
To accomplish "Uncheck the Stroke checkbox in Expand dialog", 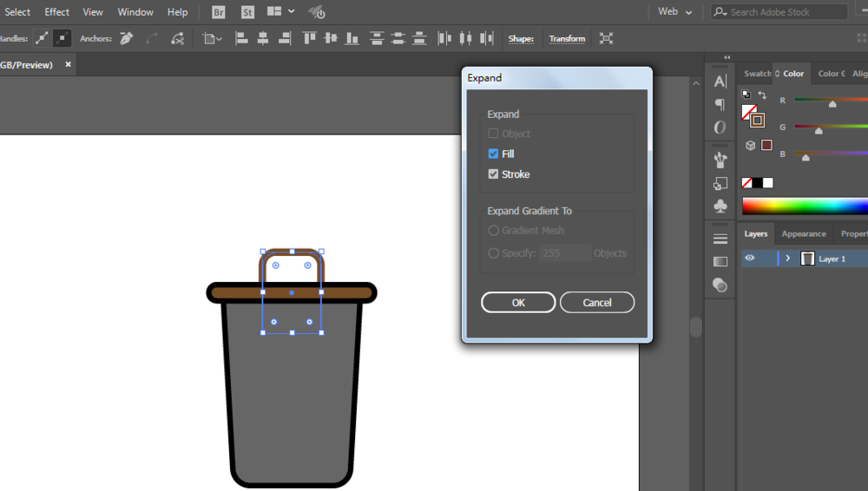I will [494, 174].
